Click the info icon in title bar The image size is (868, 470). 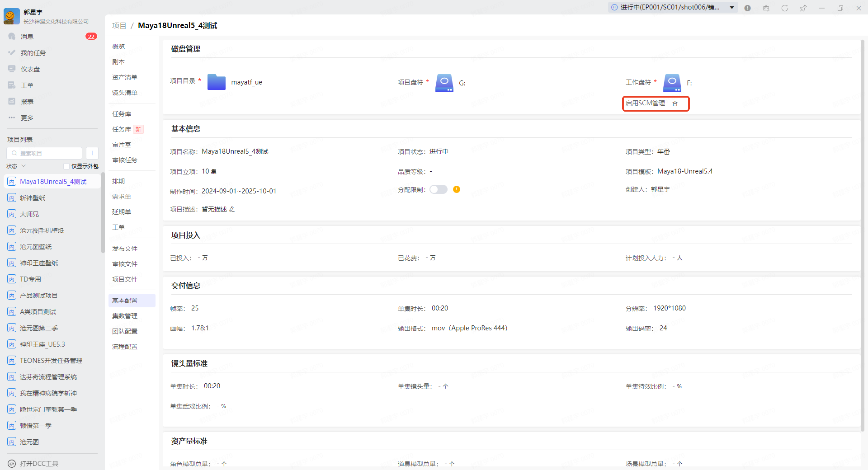pyautogui.click(x=747, y=8)
